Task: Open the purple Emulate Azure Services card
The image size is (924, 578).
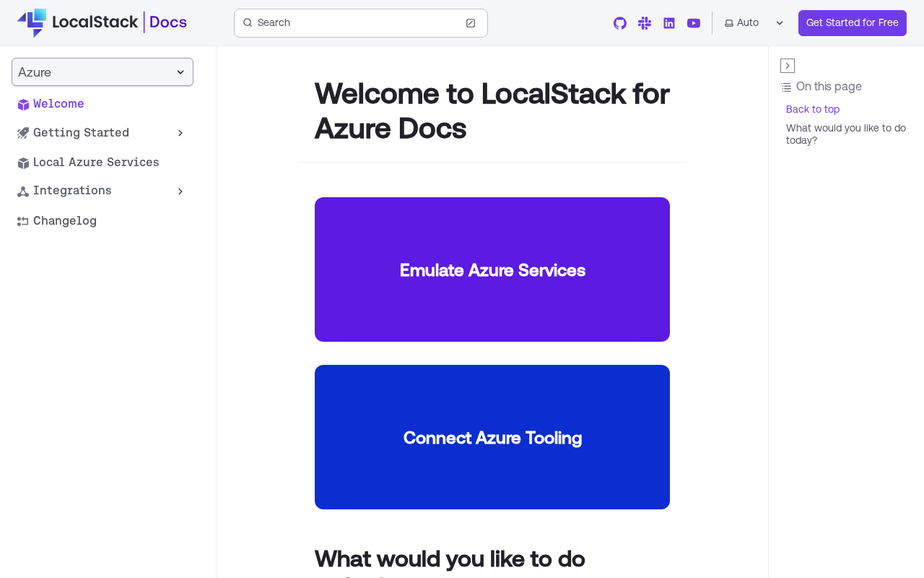Action: 492,269
